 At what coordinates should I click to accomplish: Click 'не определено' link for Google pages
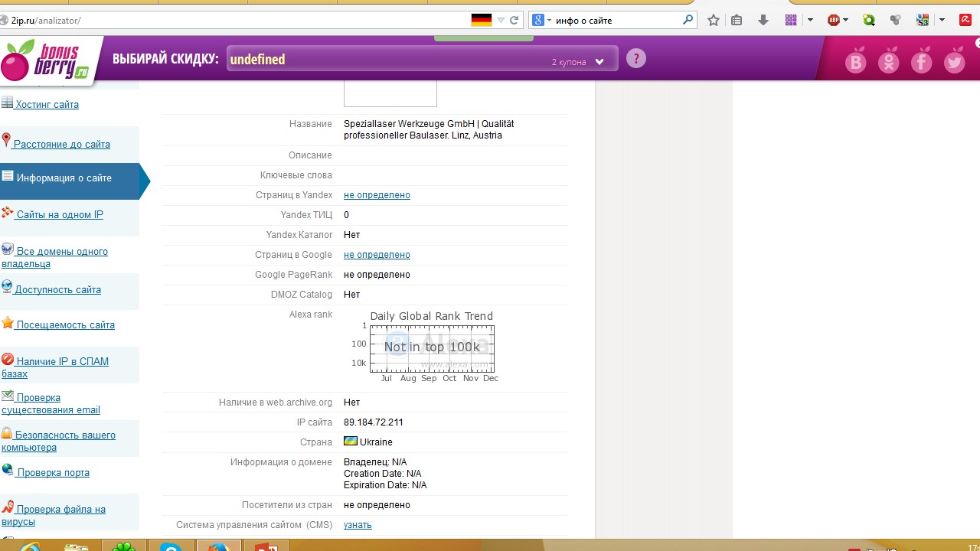click(377, 255)
